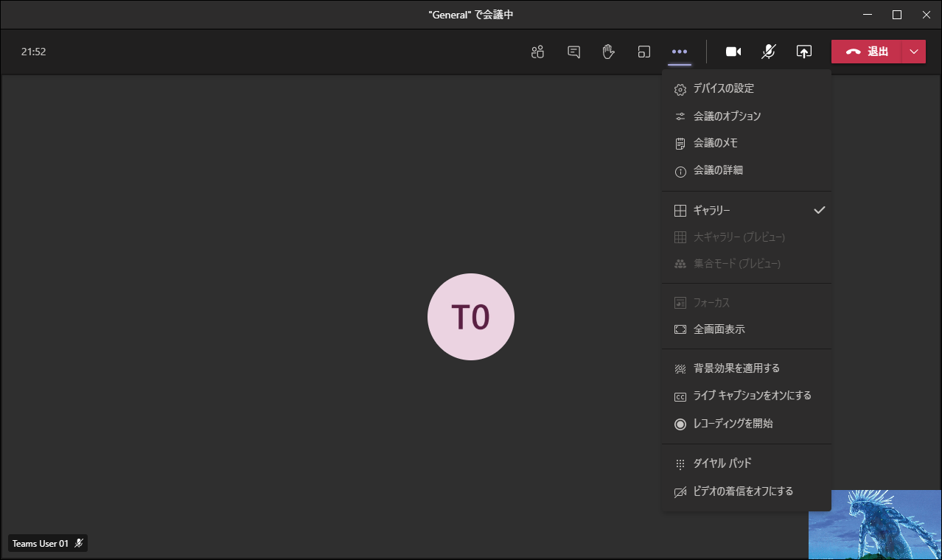Switch to 全画面表示
Screen dimensions: 942x560
pyautogui.click(x=747, y=329)
